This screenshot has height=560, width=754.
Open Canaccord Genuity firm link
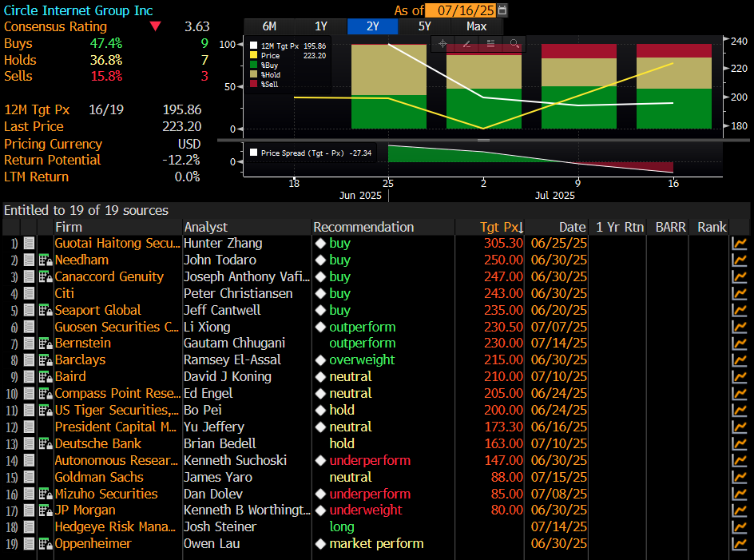(109, 276)
